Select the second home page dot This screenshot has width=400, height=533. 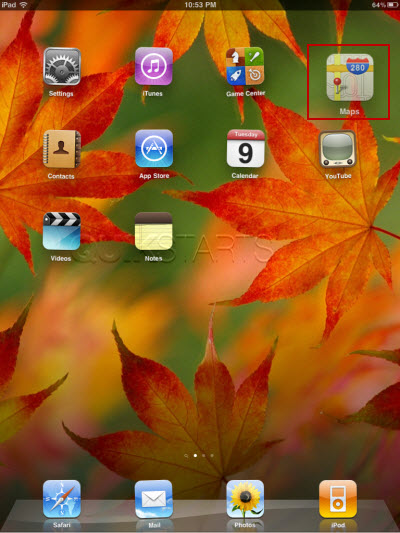pos(204,455)
